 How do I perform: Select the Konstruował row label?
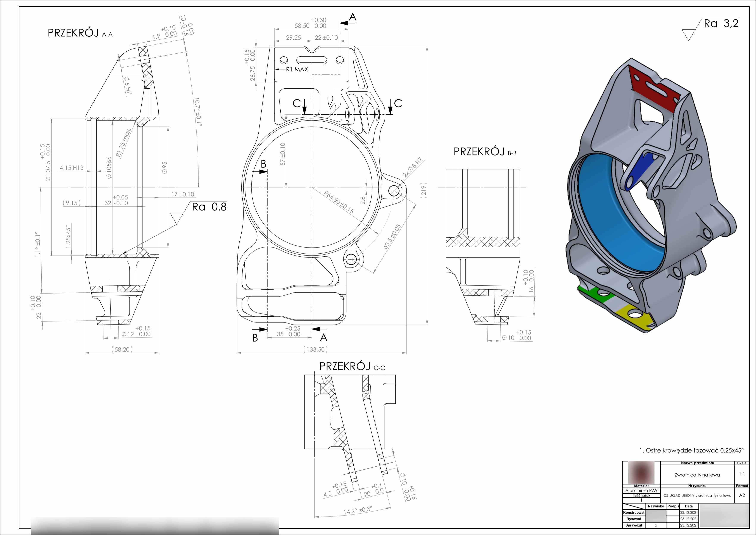point(634,513)
